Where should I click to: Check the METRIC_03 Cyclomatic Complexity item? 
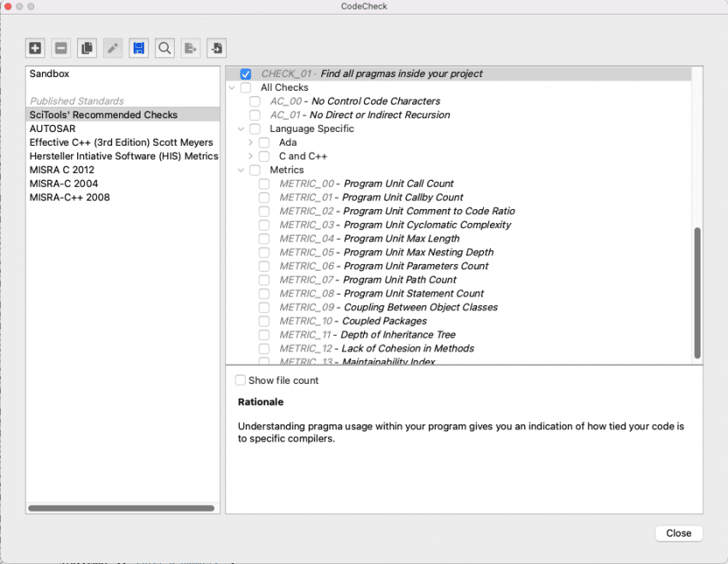pyautogui.click(x=263, y=225)
